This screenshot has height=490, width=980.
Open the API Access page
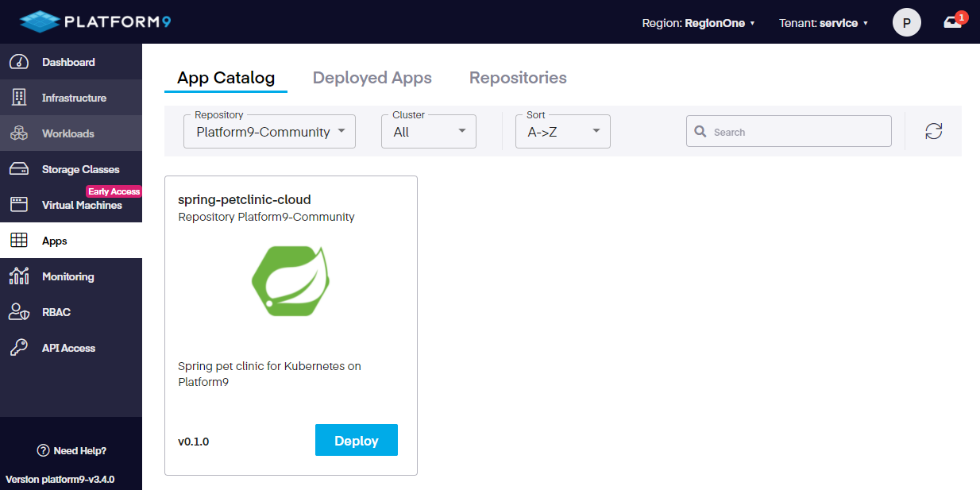coord(71,348)
